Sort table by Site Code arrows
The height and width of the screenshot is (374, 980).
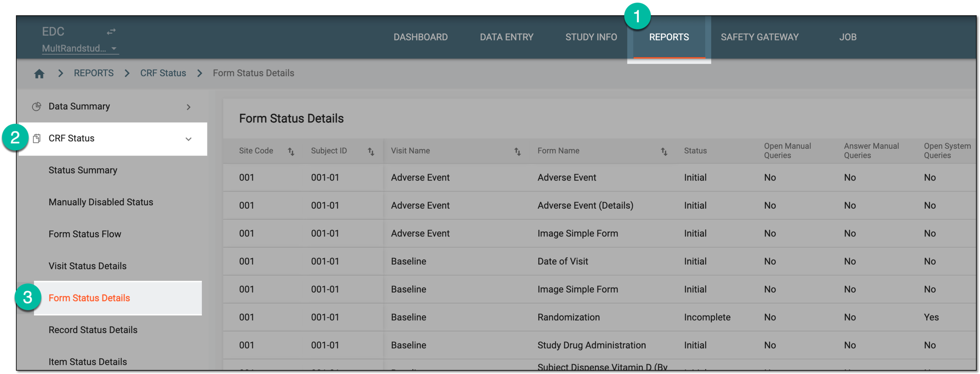291,151
